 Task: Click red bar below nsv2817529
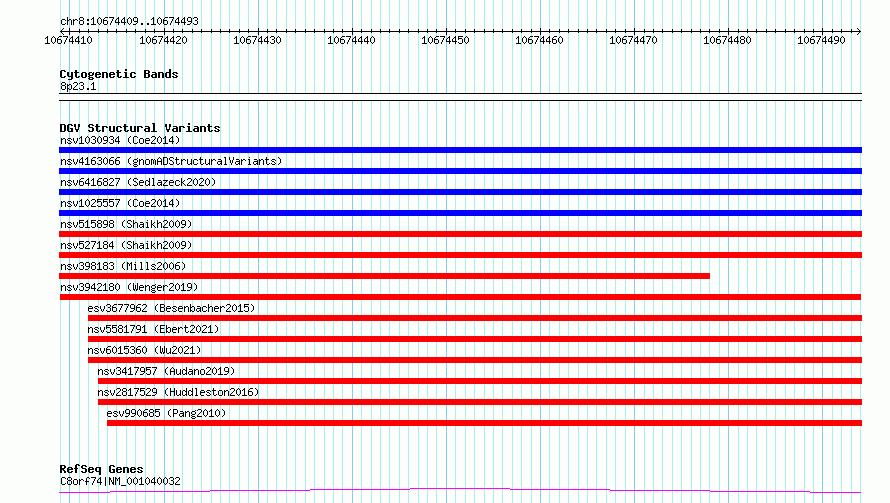(480, 402)
